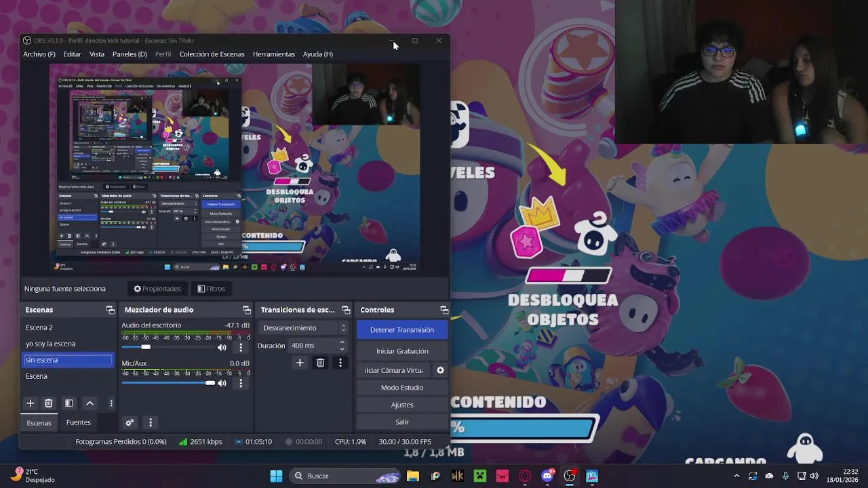Click 30.00 / 30.00 FPS status
The width and height of the screenshot is (868, 488).
tap(405, 442)
